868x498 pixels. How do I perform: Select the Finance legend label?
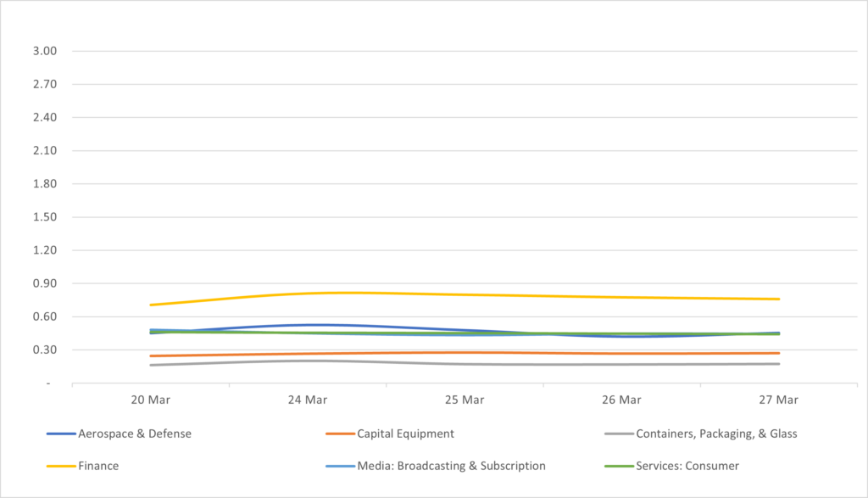pyautogui.click(x=97, y=466)
